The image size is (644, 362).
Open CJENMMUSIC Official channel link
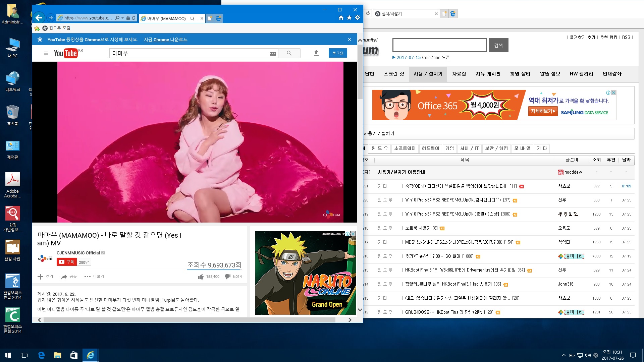[78, 253]
